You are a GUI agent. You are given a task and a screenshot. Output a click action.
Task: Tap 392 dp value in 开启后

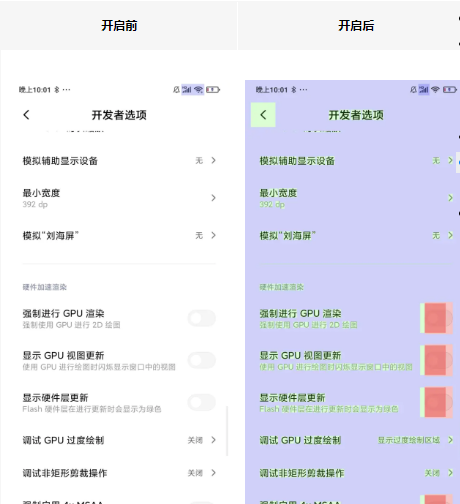(x=272, y=204)
